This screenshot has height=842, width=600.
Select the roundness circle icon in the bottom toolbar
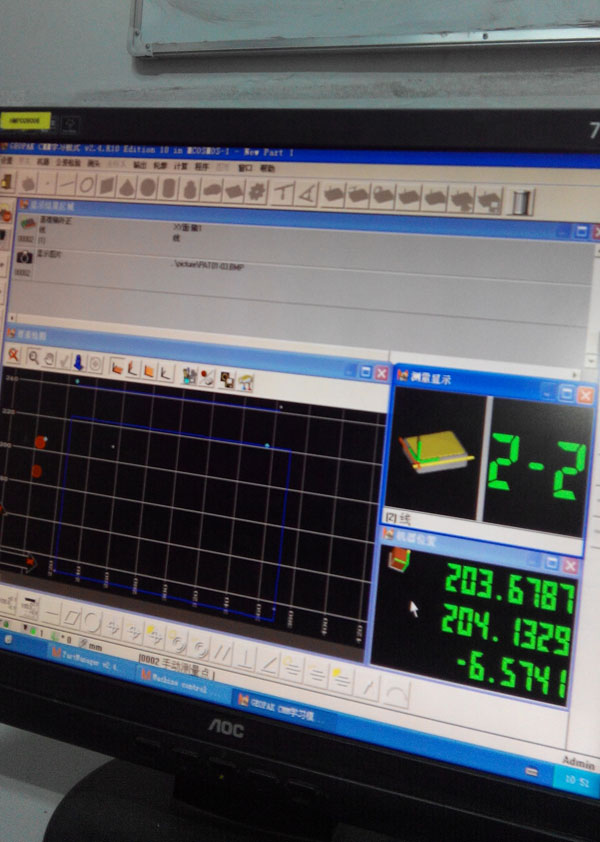(x=91, y=621)
